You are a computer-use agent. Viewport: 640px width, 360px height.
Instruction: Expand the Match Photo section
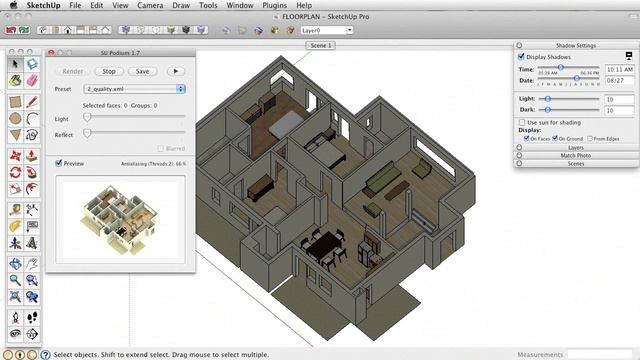coord(576,156)
